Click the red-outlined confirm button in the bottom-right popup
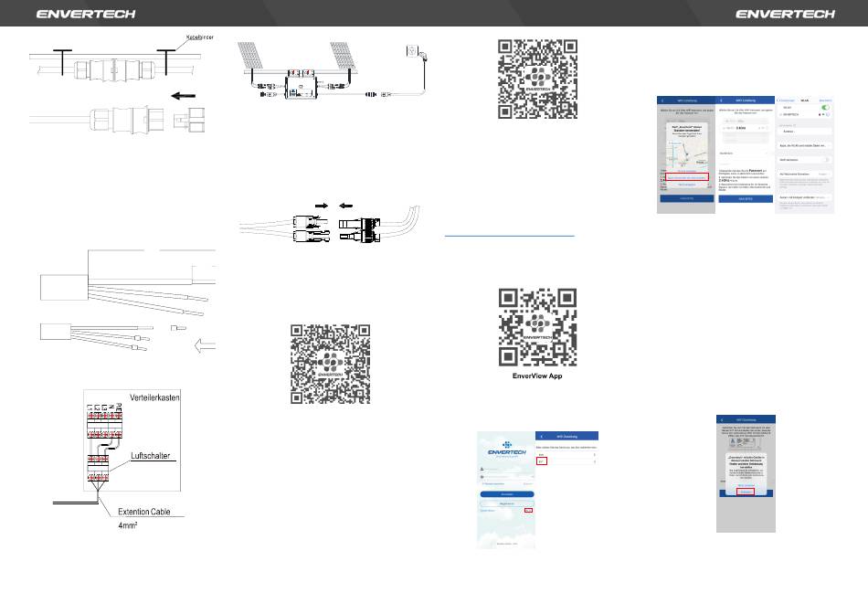Image resolution: width=868 pixels, height=614 pixels. coord(746,492)
